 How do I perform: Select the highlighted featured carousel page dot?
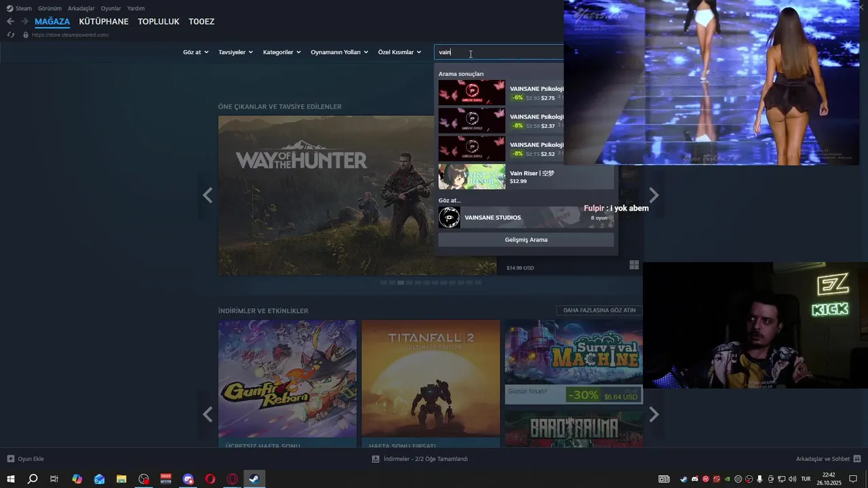401,283
